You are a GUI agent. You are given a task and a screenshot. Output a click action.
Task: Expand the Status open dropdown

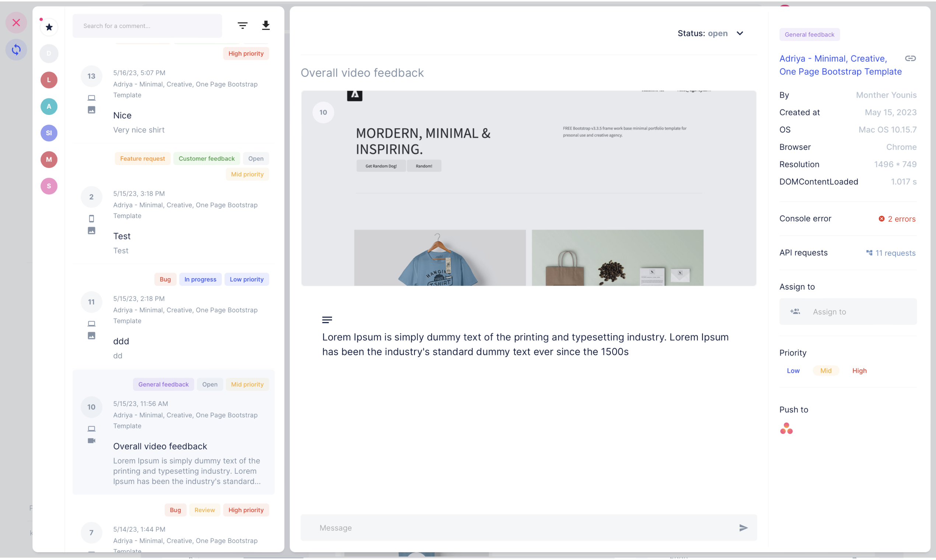point(711,33)
